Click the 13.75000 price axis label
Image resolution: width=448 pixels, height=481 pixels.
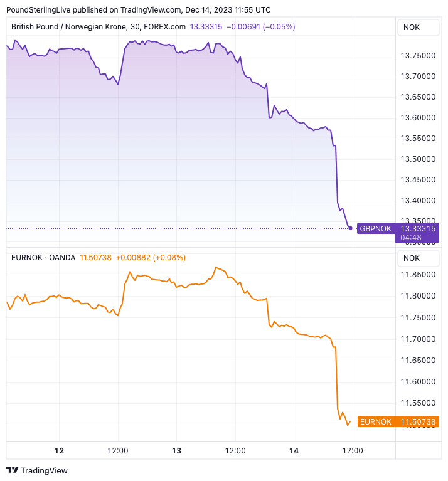click(418, 56)
